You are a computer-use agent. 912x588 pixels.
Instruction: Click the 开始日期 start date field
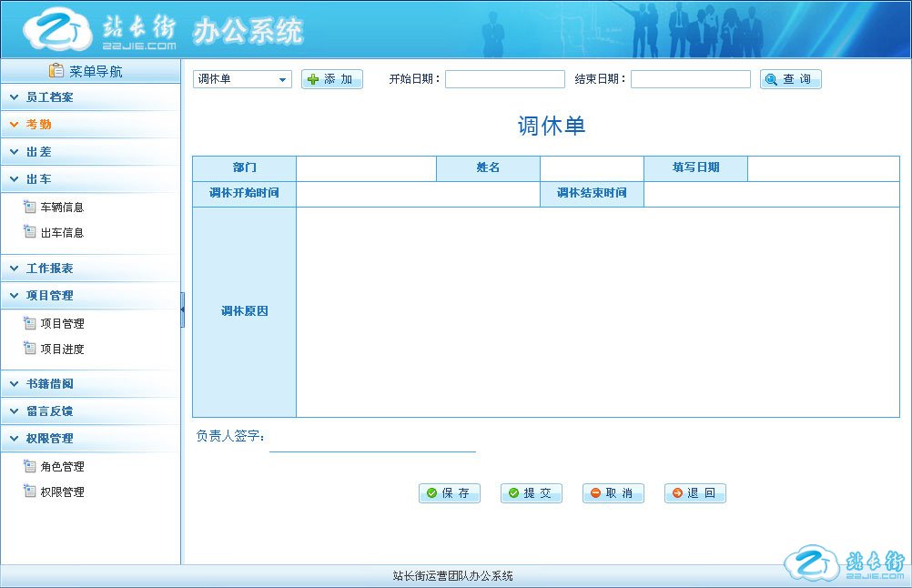(x=505, y=80)
